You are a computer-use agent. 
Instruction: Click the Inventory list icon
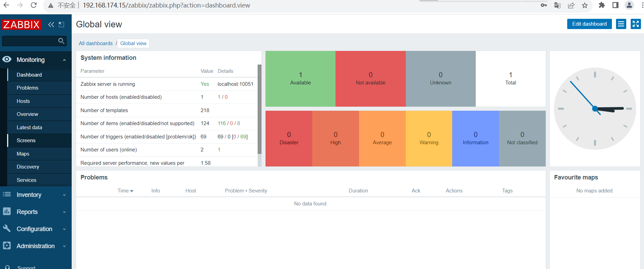7,194
